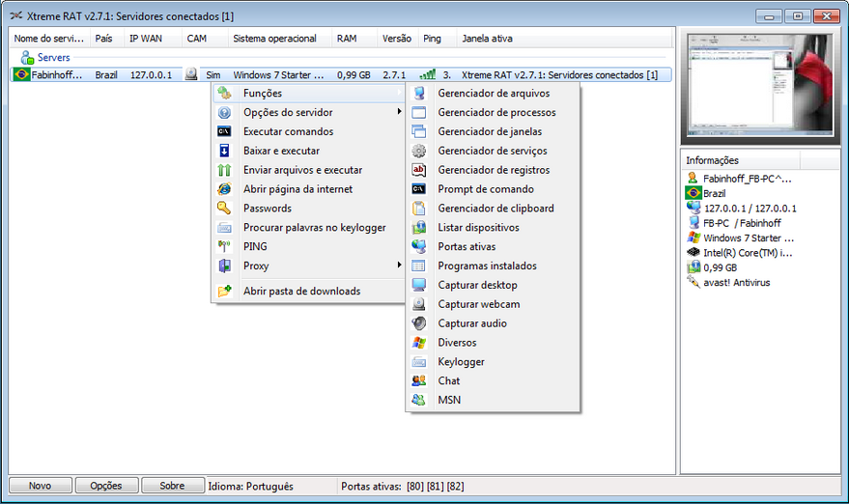Click the Capturar webcam icon

(419, 304)
